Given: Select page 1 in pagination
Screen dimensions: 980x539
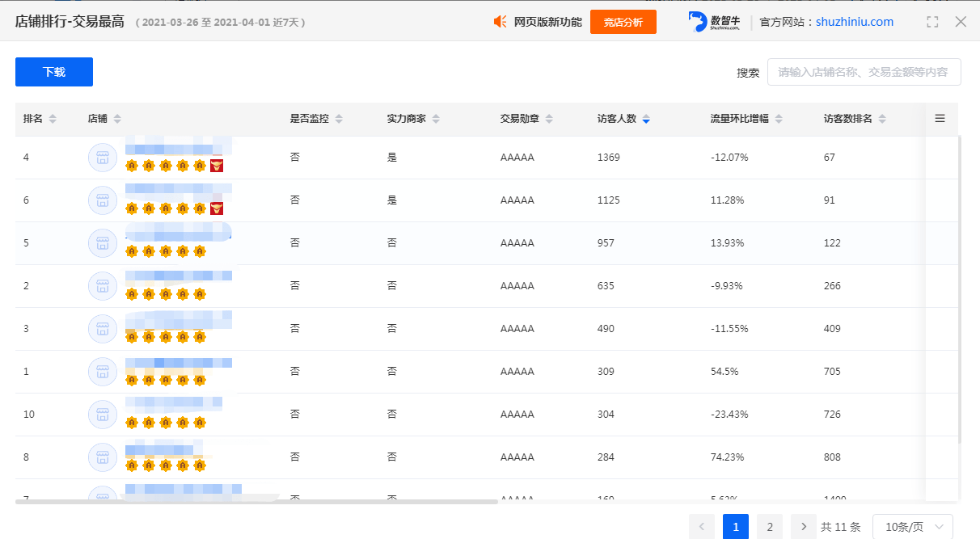Looking at the screenshot, I should pos(736,527).
